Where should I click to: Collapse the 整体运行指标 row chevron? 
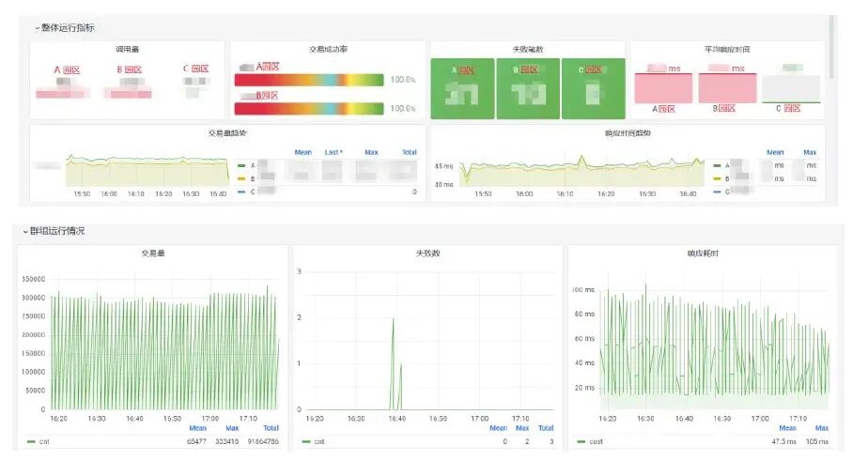(x=37, y=28)
